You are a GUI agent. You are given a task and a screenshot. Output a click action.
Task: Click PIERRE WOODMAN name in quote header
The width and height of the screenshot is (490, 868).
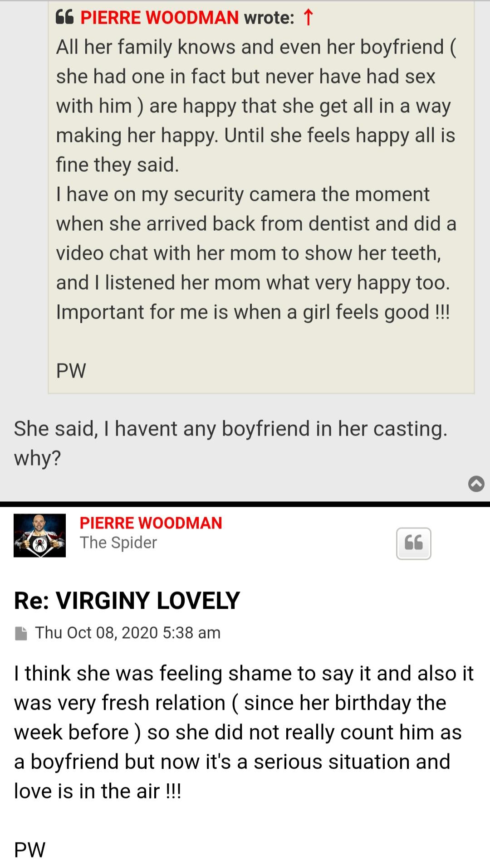click(159, 18)
